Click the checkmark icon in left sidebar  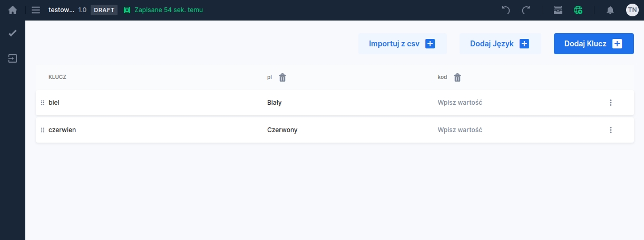[x=13, y=34]
